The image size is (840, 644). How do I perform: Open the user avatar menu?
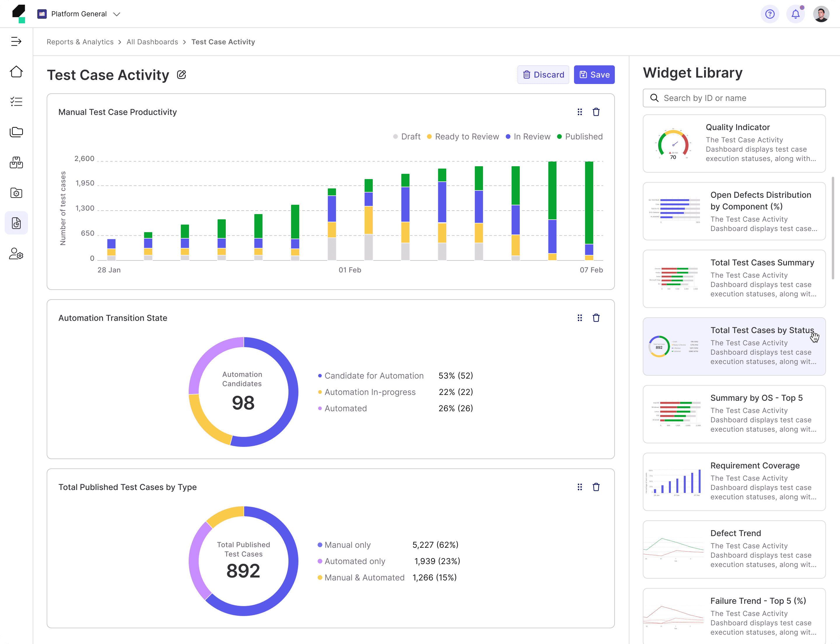pos(821,14)
